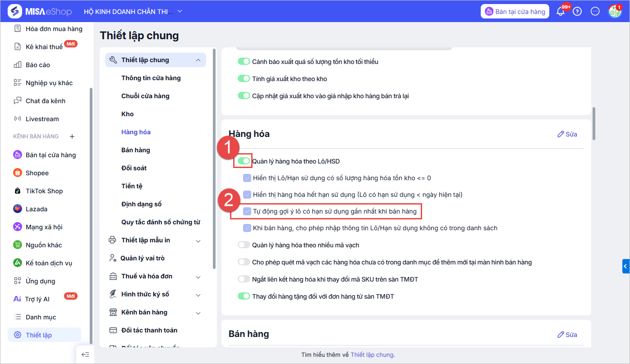Expand Thuế và hóa đơn section
The width and height of the screenshot is (630, 364).
[x=198, y=277]
